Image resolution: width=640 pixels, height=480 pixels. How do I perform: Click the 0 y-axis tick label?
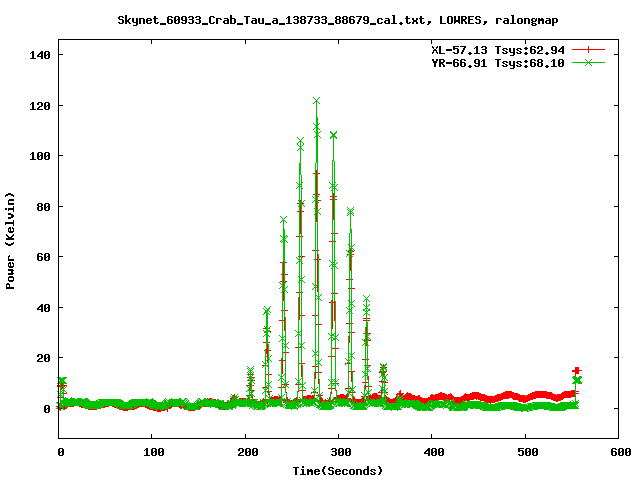[47, 409]
